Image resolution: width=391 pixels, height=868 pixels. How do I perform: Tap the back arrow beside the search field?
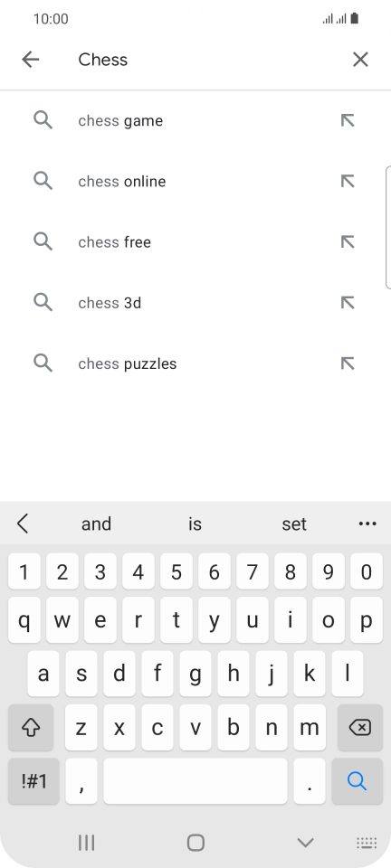31,60
